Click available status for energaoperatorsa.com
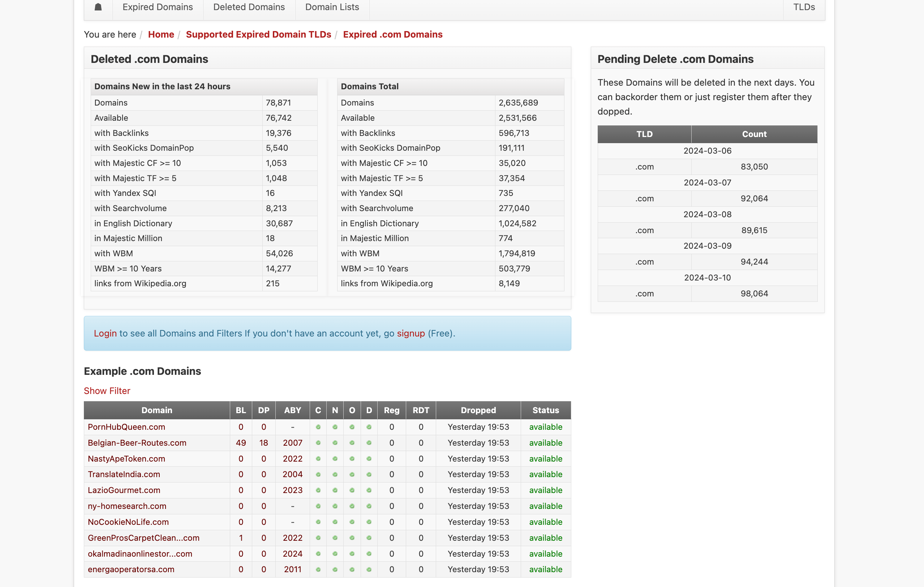Viewport: 924px width, 587px height. tap(546, 569)
